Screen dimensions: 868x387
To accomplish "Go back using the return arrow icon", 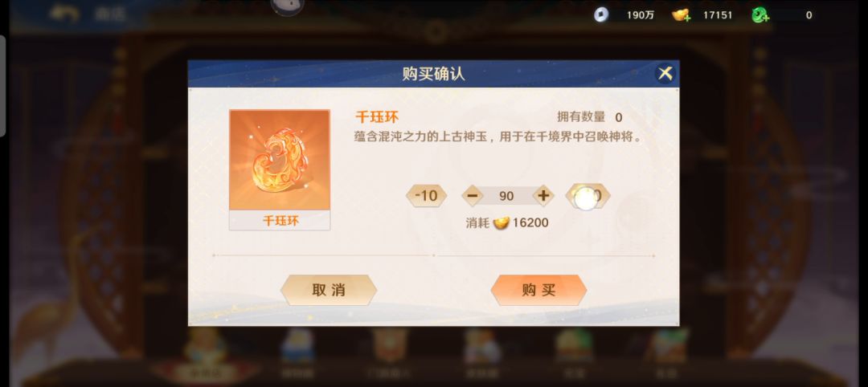I will pos(63,14).
